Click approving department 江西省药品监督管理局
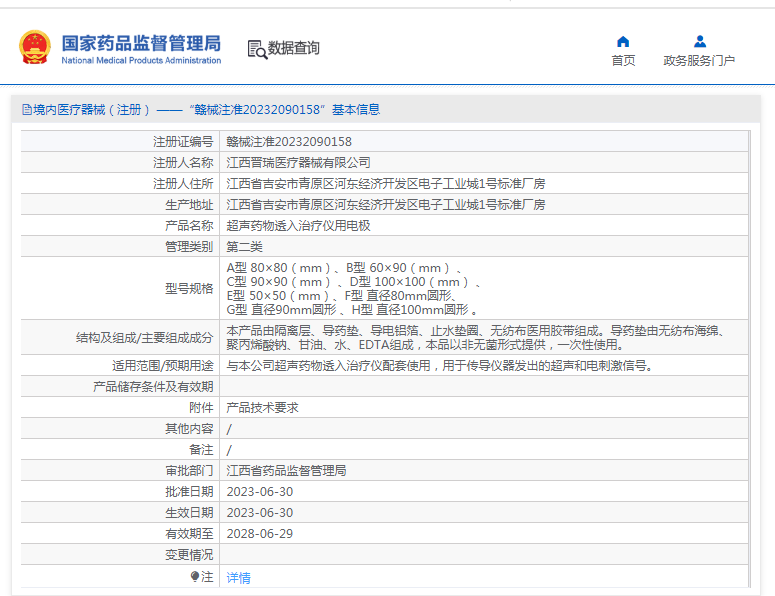The height and width of the screenshot is (596, 775). 286,470
